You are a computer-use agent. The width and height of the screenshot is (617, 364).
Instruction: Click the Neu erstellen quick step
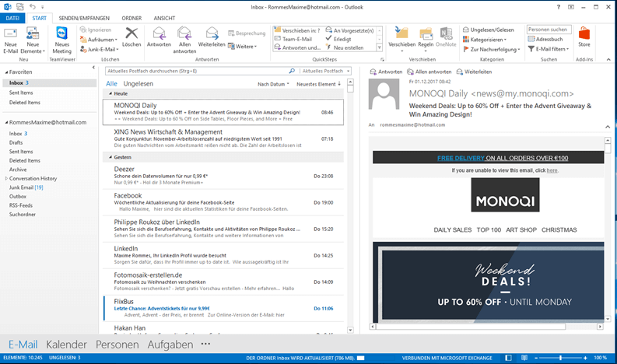click(x=345, y=47)
